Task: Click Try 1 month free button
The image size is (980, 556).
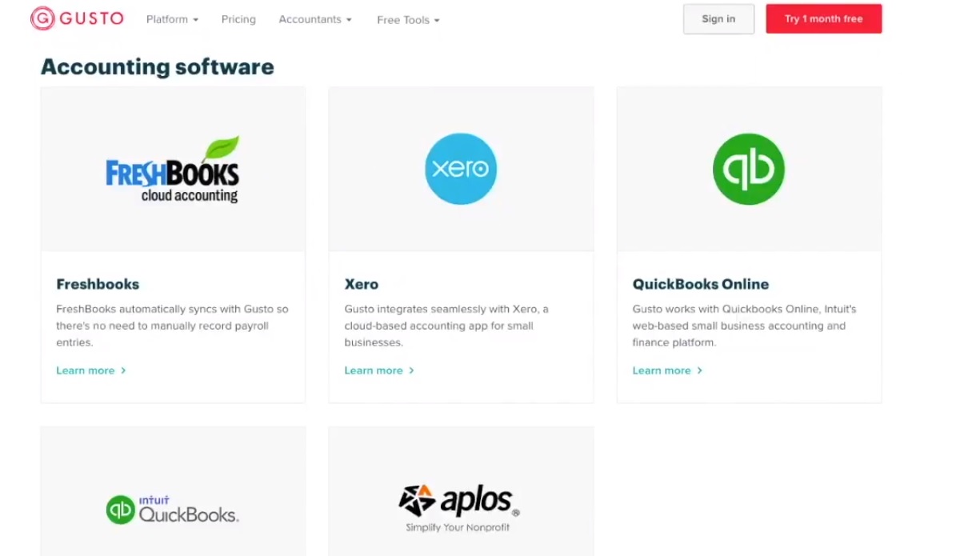Action: click(x=824, y=19)
